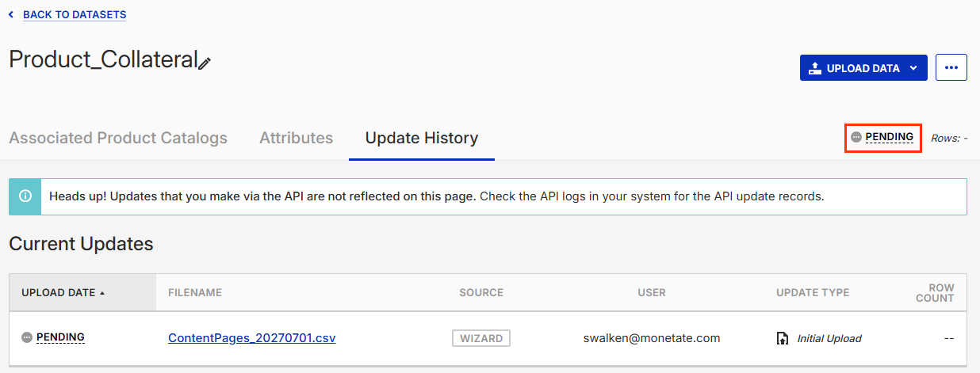
Task: Expand the Upload Data dropdown arrow
Action: (913, 68)
